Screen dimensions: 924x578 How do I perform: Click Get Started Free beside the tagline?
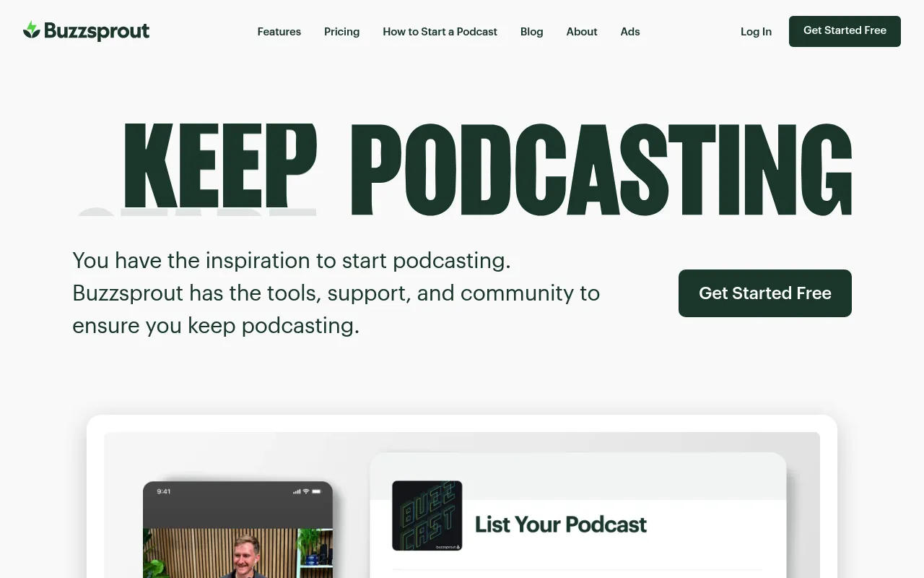click(x=765, y=293)
